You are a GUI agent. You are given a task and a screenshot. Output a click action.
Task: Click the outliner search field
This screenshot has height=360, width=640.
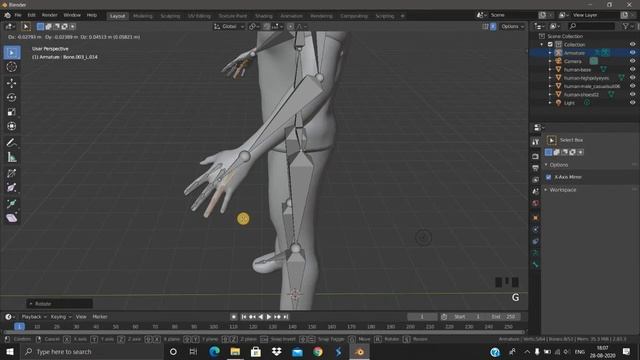[x=591, y=26]
